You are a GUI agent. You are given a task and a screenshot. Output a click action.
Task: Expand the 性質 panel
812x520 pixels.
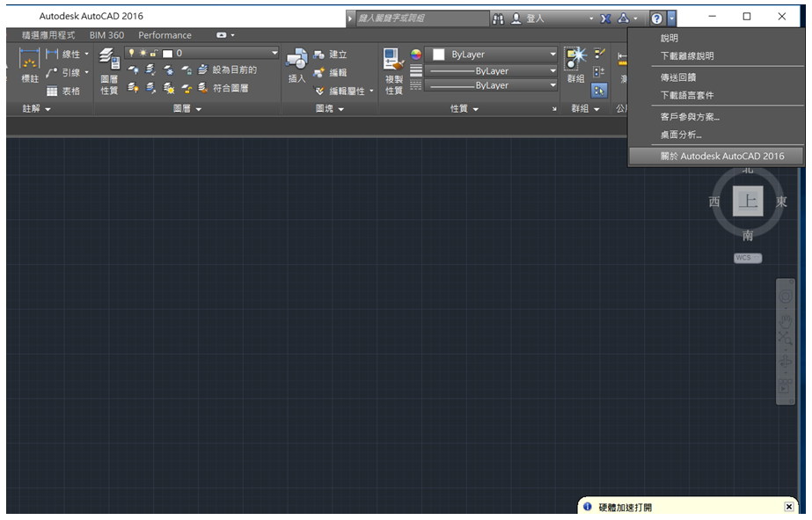464,109
